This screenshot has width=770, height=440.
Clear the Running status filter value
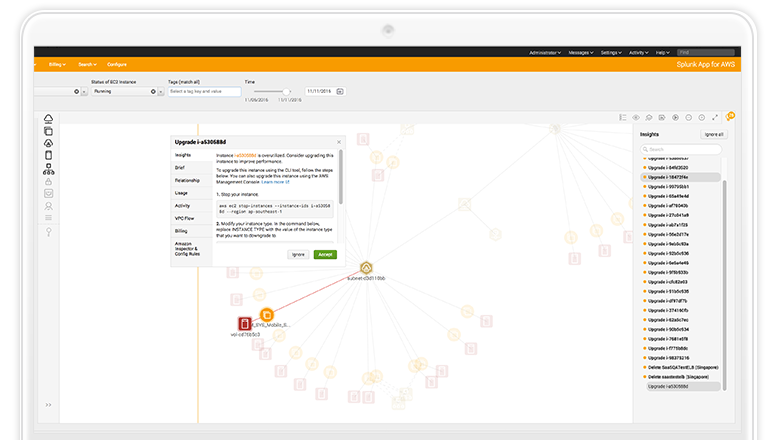[x=153, y=91]
